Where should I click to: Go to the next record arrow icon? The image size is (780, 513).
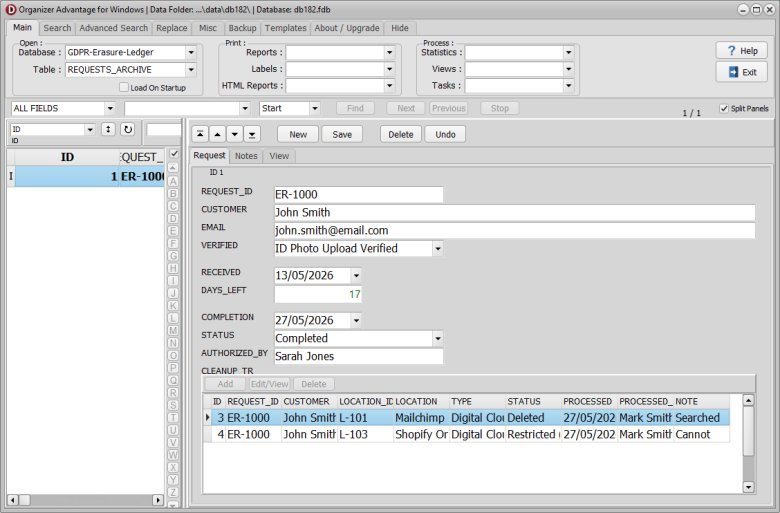coord(235,134)
